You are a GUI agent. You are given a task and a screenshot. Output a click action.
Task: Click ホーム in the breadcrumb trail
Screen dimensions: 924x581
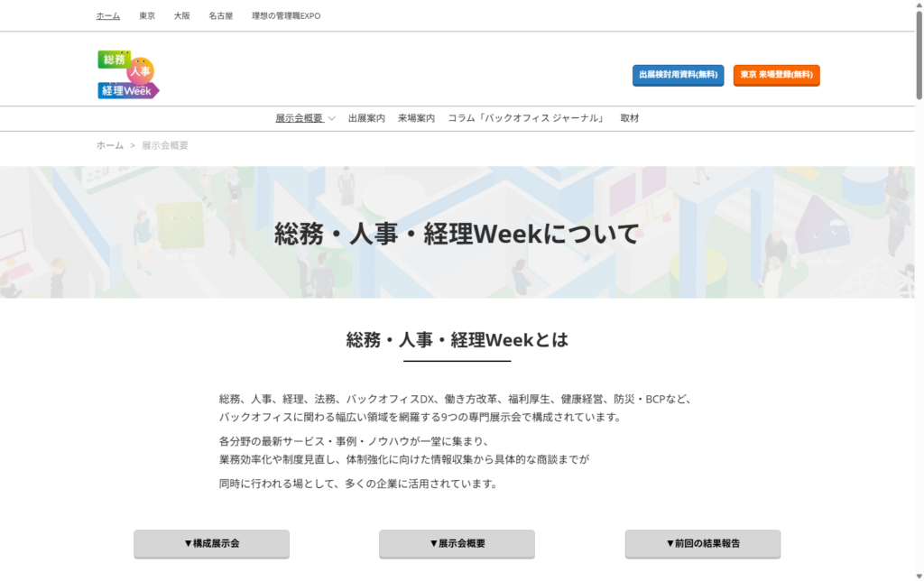pos(110,145)
